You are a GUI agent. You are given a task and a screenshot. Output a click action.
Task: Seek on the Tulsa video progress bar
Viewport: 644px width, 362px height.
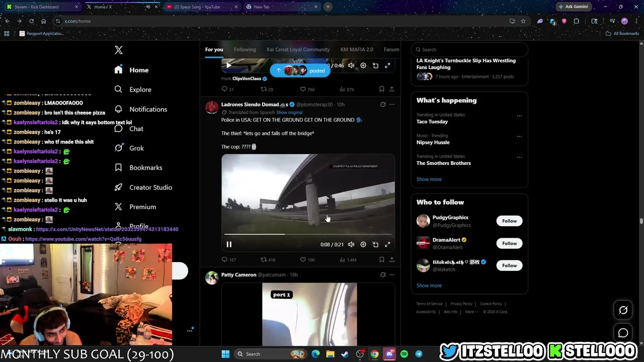(x=308, y=234)
